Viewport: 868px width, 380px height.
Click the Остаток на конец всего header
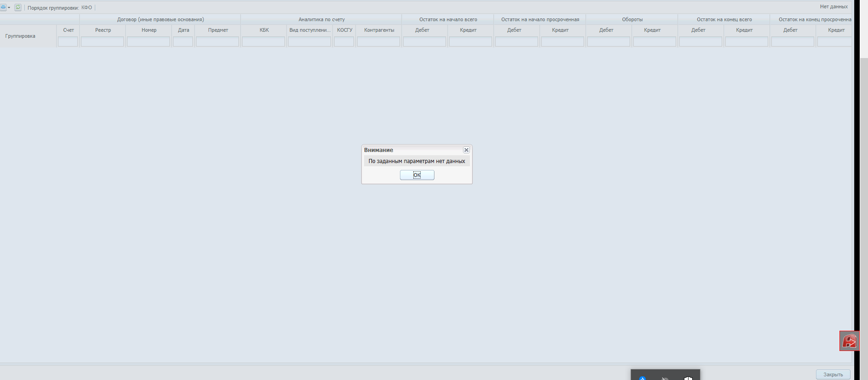click(724, 19)
